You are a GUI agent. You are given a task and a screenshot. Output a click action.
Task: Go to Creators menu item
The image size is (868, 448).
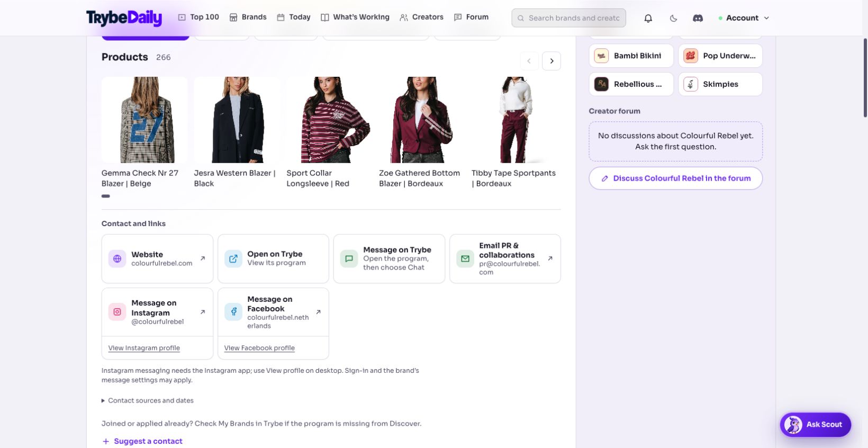click(422, 17)
